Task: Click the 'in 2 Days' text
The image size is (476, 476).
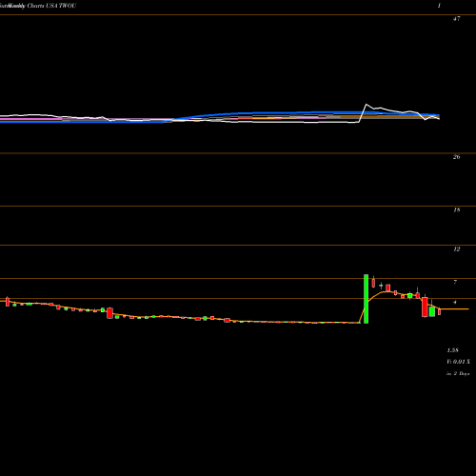Action: click(x=458, y=374)
